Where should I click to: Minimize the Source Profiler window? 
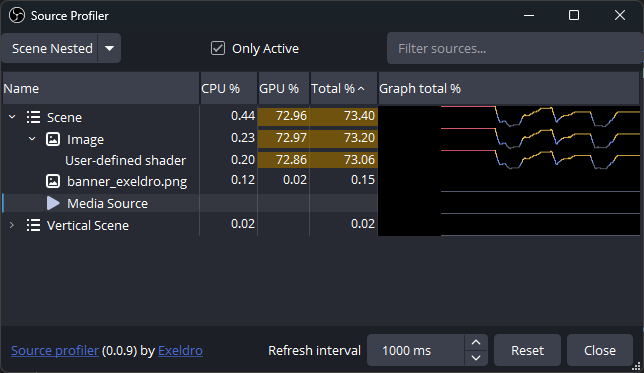point(529,16)
